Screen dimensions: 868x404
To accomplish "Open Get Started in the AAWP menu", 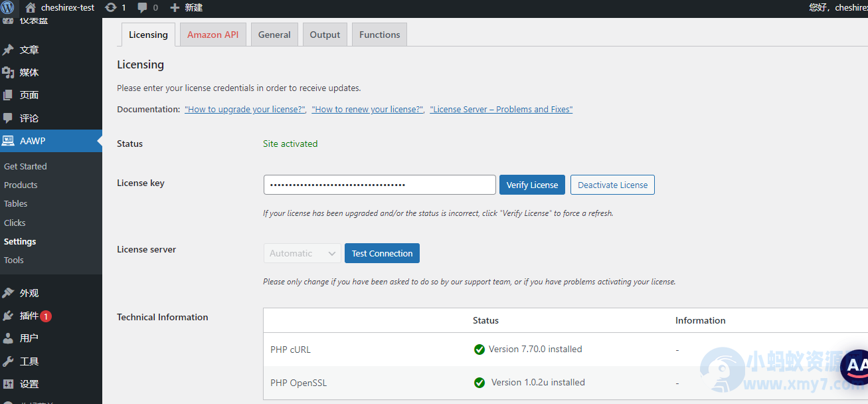I will pos(25,166).
